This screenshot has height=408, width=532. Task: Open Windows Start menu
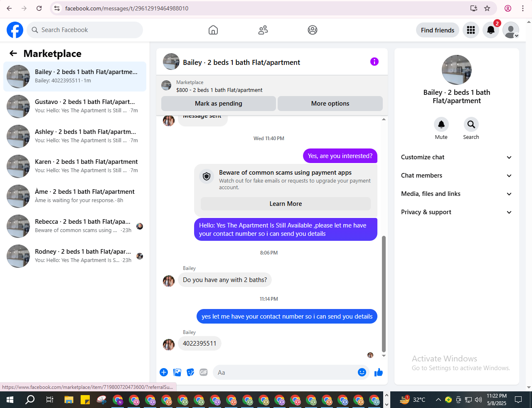coord(10,400)
